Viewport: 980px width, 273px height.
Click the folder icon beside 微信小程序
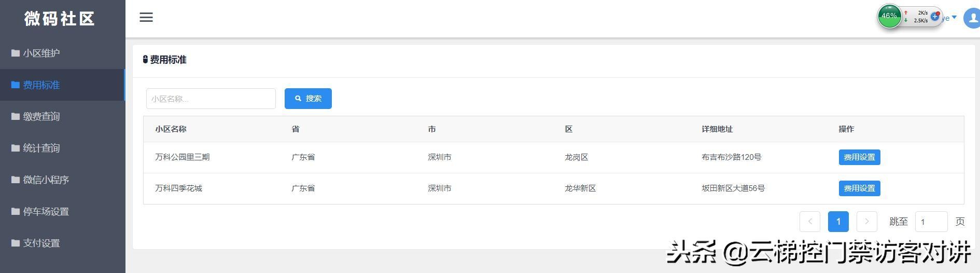[x=16, y=180]
